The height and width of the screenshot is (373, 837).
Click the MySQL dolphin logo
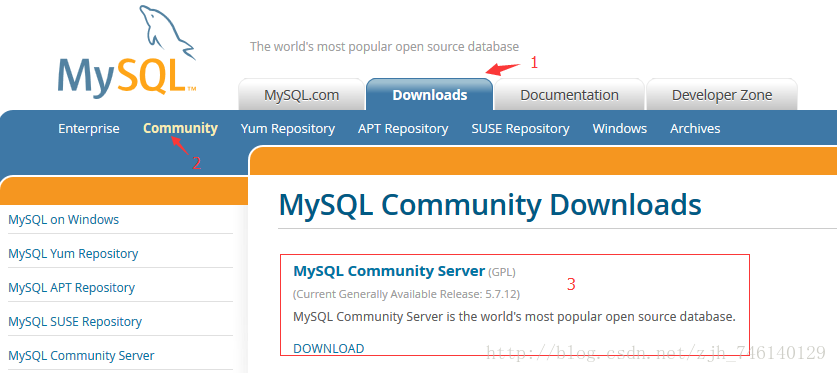point(127,51)
